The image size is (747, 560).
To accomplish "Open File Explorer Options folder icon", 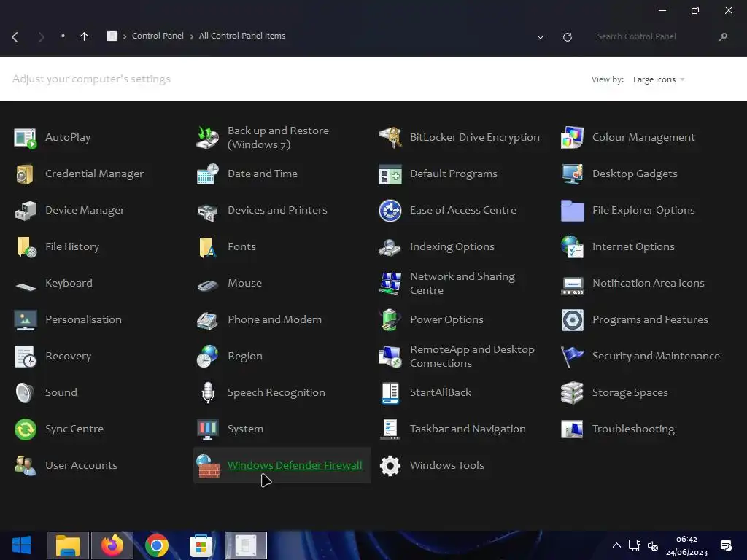I will point(572,211).
